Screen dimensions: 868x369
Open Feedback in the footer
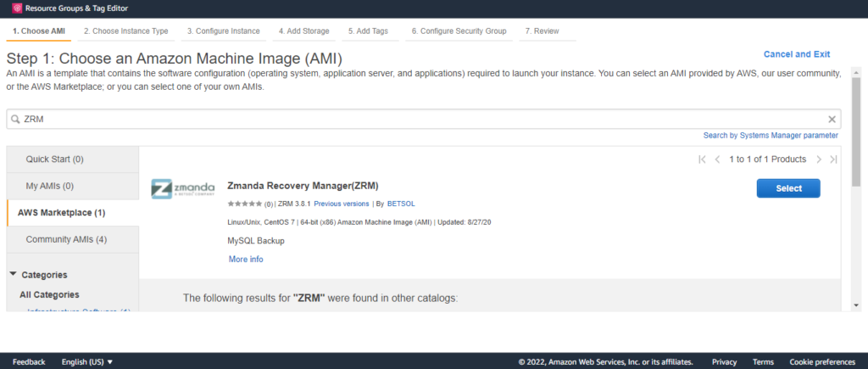click(x=29, y=362)
